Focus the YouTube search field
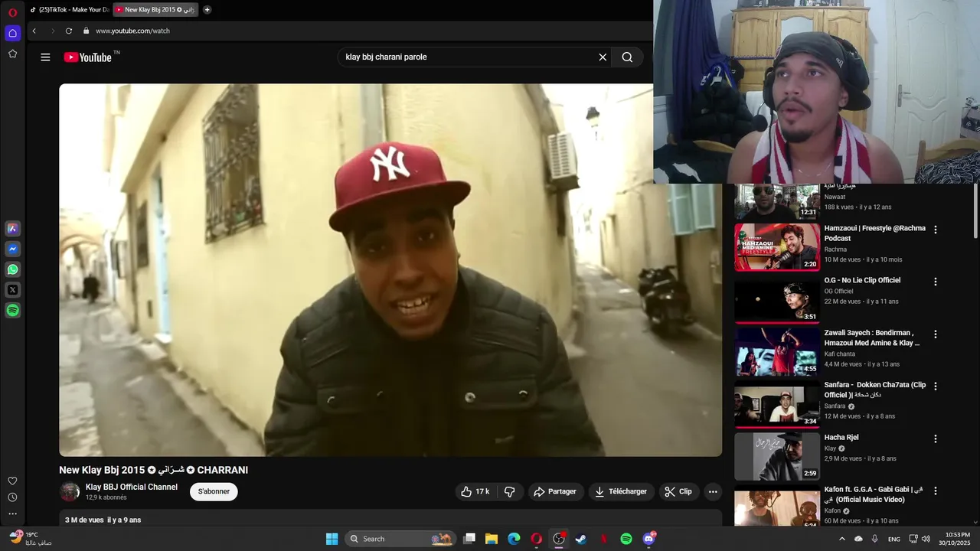Screen dimensions: 980x551 coord(467,57)
